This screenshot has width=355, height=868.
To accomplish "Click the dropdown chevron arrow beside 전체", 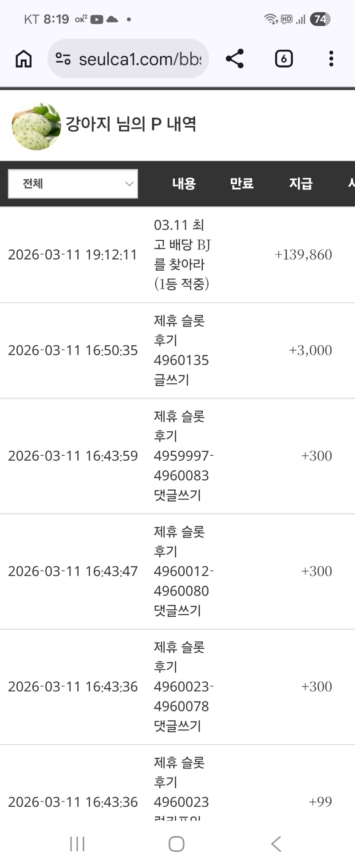I will point(129,184).
